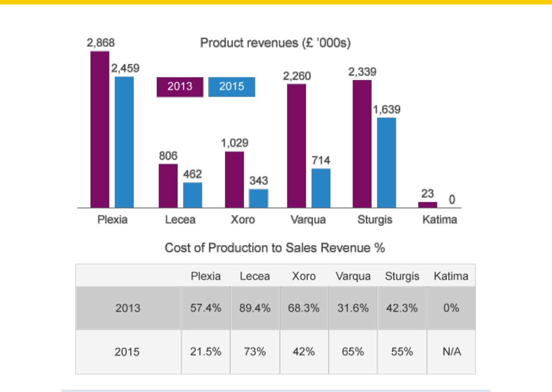552x392 pixels.
Task: Click the 68.3% table cell
Action: coord(304,308)
